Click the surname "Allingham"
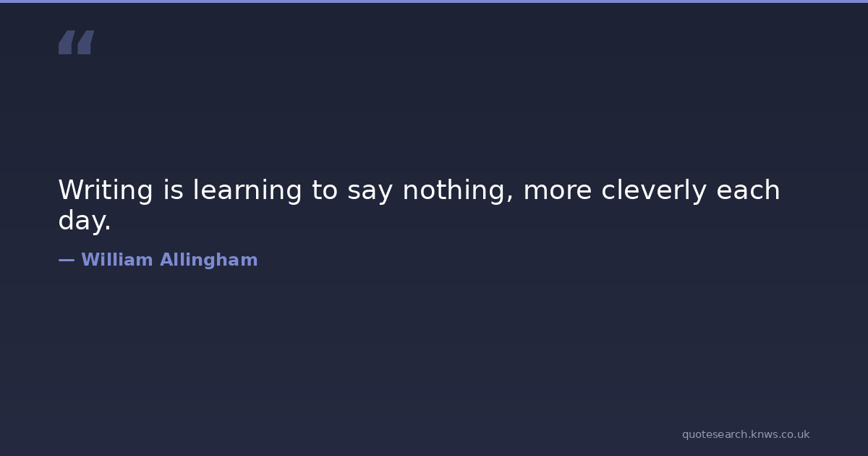 click(208, 261)
